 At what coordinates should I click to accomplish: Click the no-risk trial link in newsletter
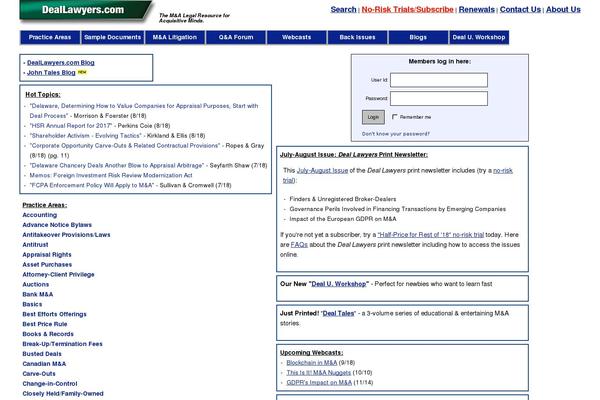(503, 171)
